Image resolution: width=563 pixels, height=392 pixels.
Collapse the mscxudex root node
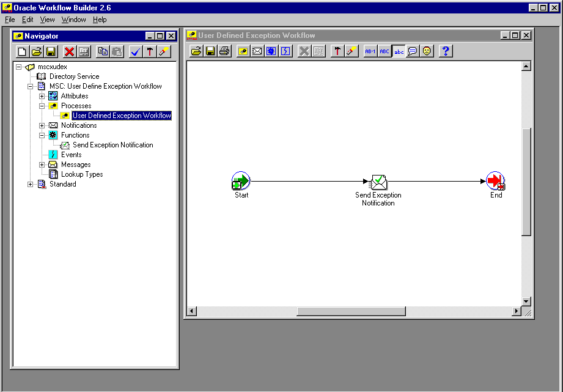coord(19,67)
